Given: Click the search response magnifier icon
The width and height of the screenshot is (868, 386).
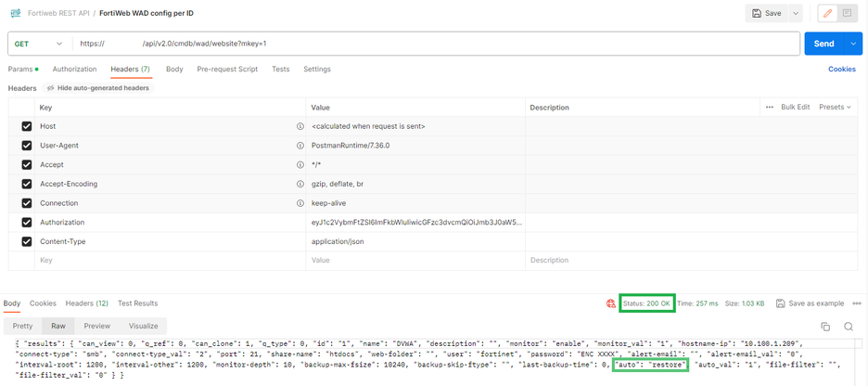Looking at the screenshot, I should tap(849, 327).
